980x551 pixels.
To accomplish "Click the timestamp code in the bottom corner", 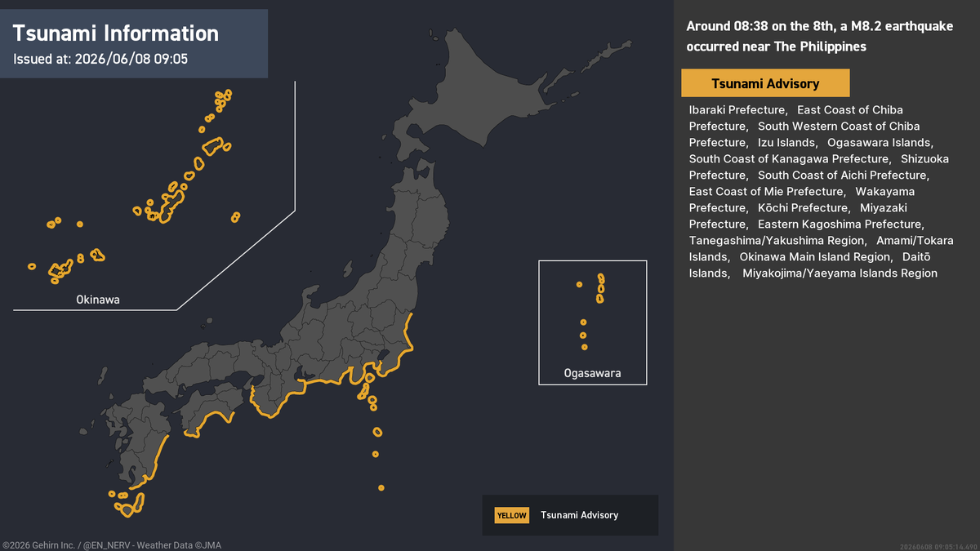I will click(938, 546).
